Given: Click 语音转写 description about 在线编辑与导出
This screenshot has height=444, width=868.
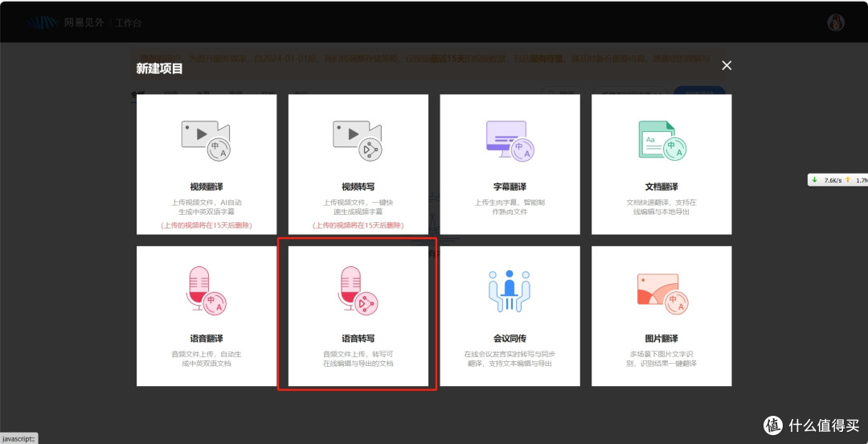Looking at the screenshot, I should point(358,359).
